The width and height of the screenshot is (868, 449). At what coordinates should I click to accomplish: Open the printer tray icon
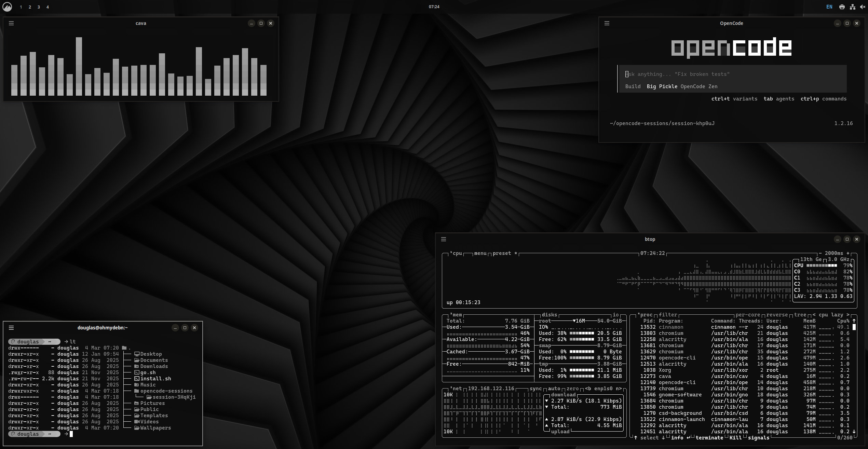pyautogui.click(x=842, y=7)
